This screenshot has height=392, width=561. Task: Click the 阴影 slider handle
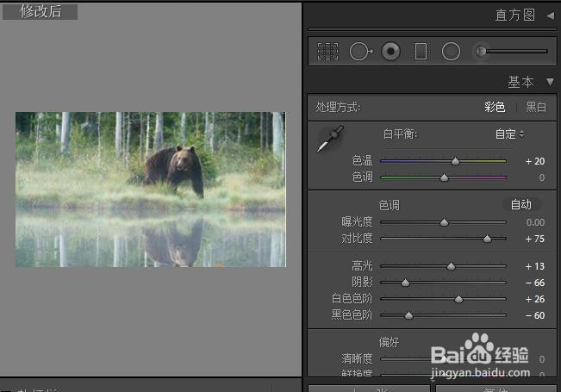coord(405,283)
